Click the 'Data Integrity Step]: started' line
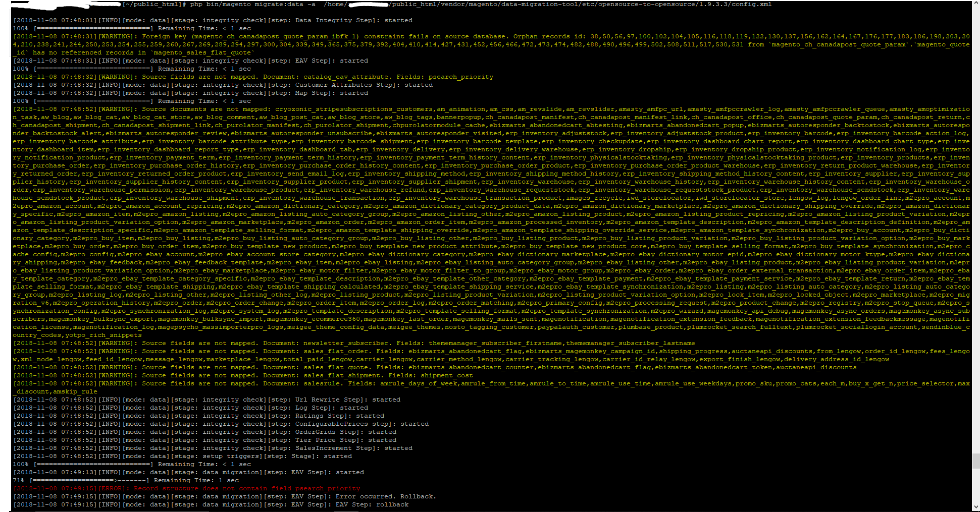The height and width of the screenshot is (512, 980). click(213, 21)
